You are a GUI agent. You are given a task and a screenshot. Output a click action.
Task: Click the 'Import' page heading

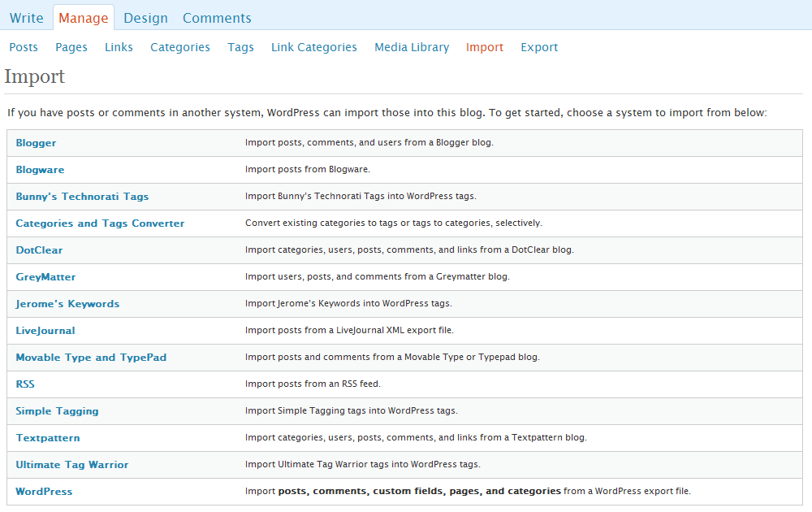35,76
